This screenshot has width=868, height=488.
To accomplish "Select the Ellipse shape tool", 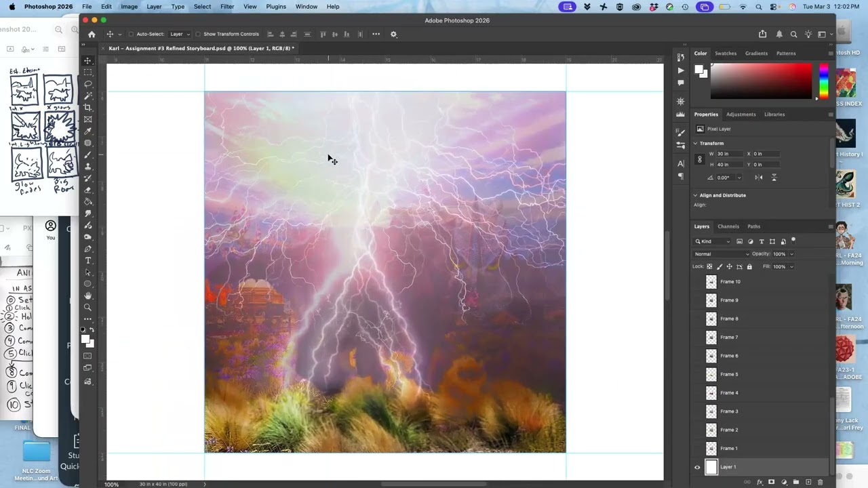I will point(88,284).
